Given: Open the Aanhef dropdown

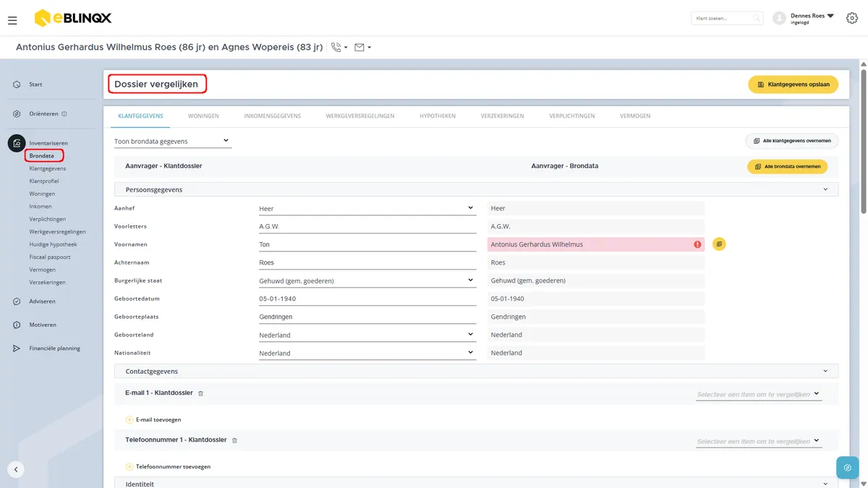Looking at the screenshot, I should [367, 208].
